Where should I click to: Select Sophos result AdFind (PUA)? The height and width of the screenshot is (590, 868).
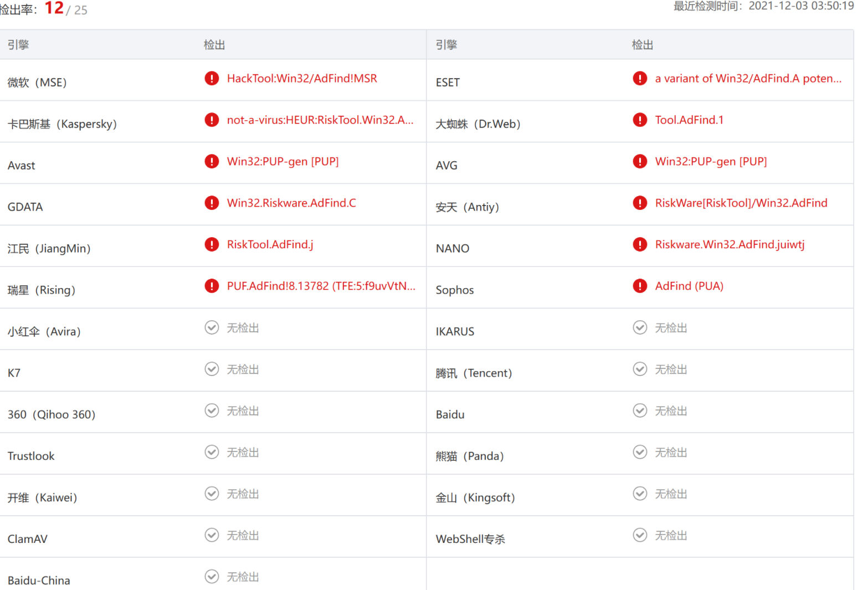(x=689, y=286)
